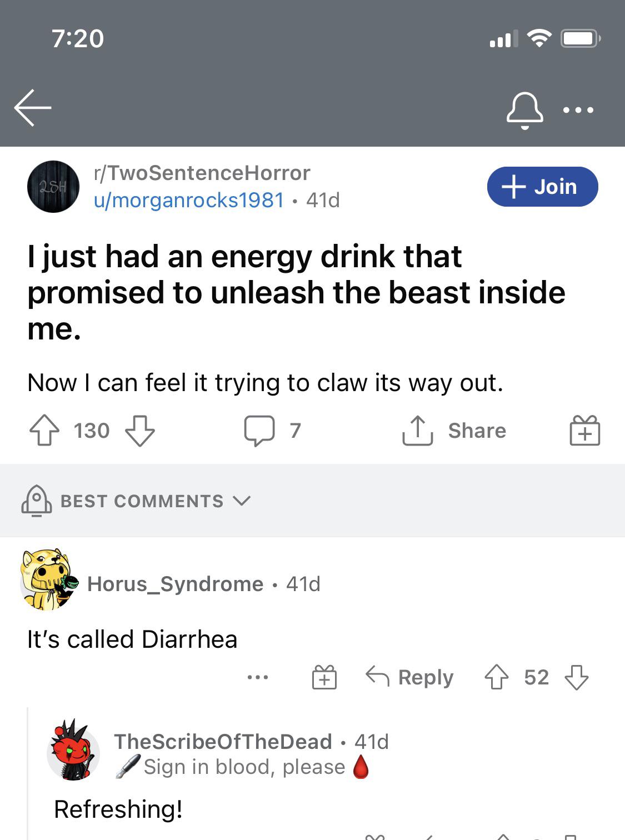Viewport: 625px width, 840px height.
Task: Tap the back arrow to leave the post
Action: click(x=31, y=107)
